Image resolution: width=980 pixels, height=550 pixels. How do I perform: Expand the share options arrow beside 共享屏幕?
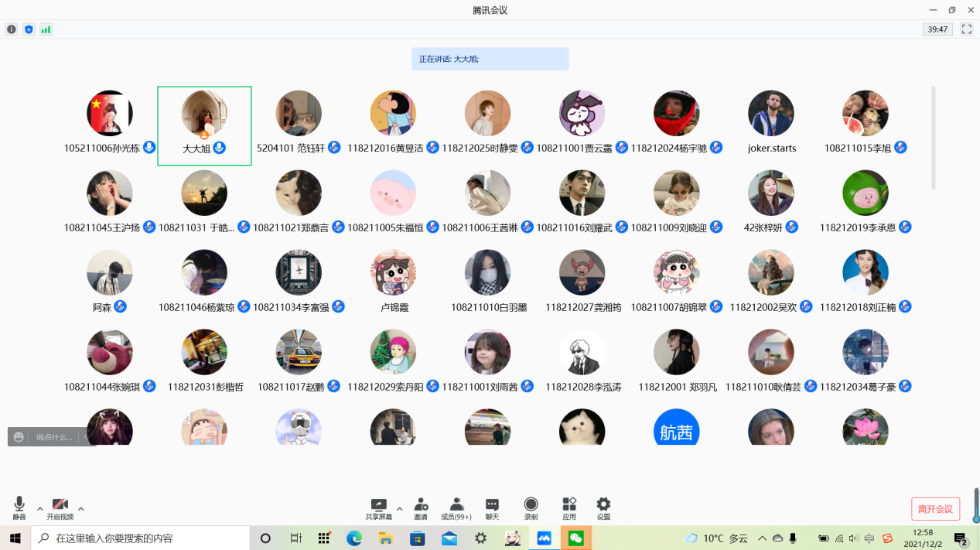(x=400, y=509)
